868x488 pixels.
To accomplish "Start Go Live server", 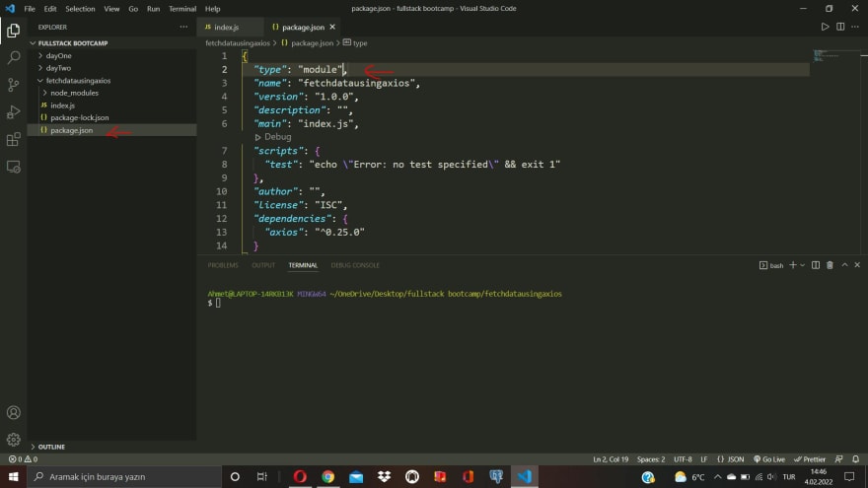I will click(x=769, y=459).
